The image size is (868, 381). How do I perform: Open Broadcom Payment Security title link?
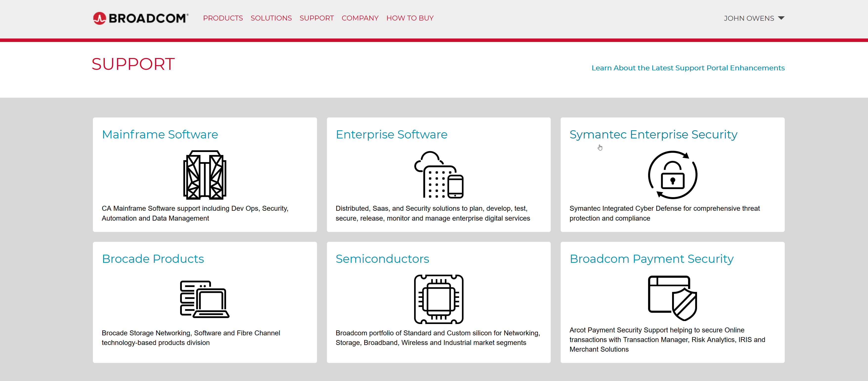(651, 259)
